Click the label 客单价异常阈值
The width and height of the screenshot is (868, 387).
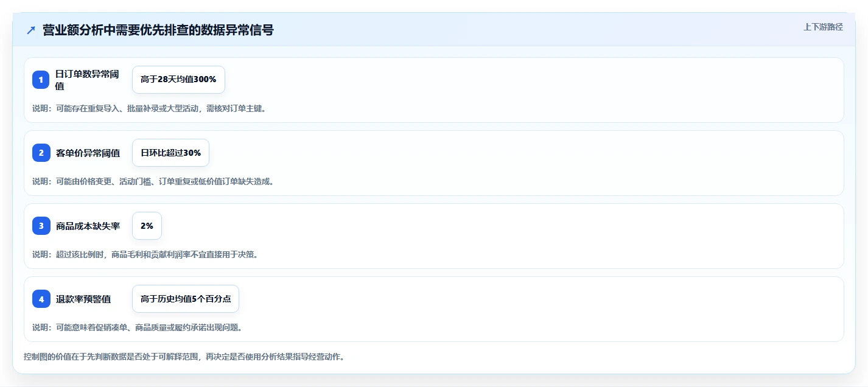coord(88,153)
